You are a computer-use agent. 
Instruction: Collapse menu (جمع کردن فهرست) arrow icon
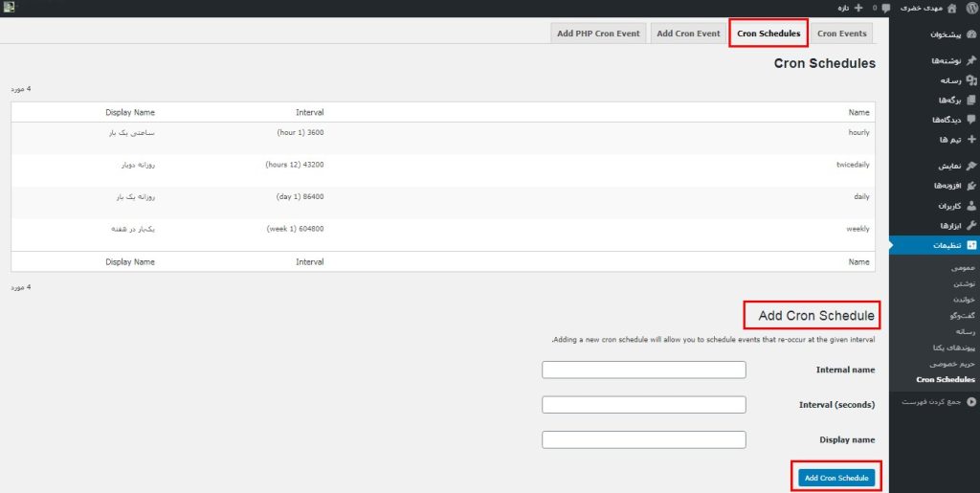(x=970, y=402)
